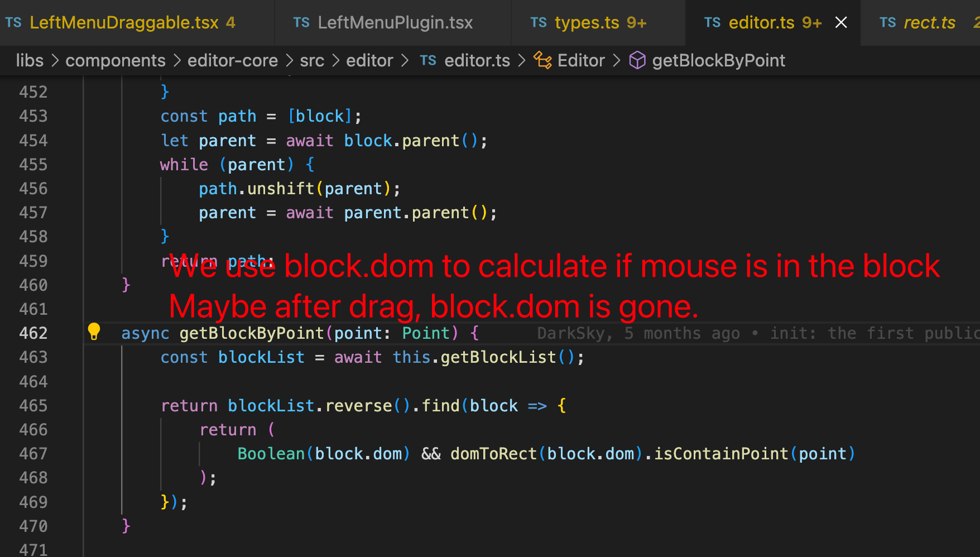This screenshot has height=557, width=980.
Task: Click the getBlockByPoint function name
Action: [x=252, y=333]
